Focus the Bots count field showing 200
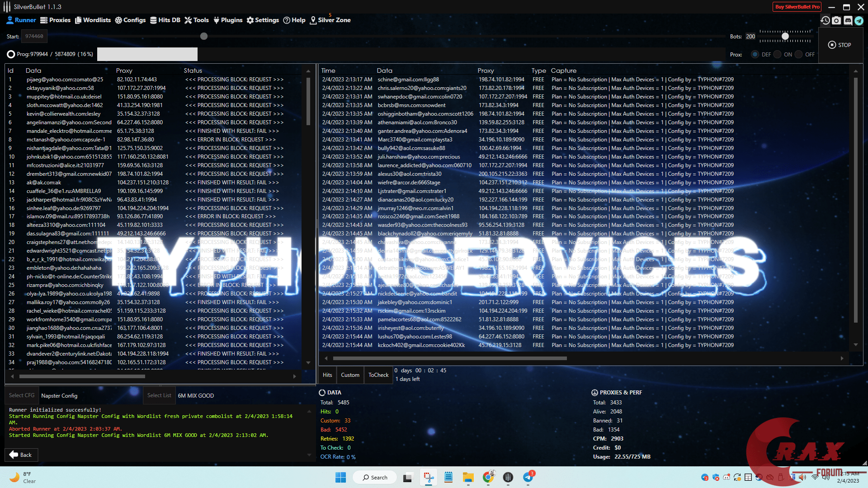 pyautogui.click(x=750, y=37)
